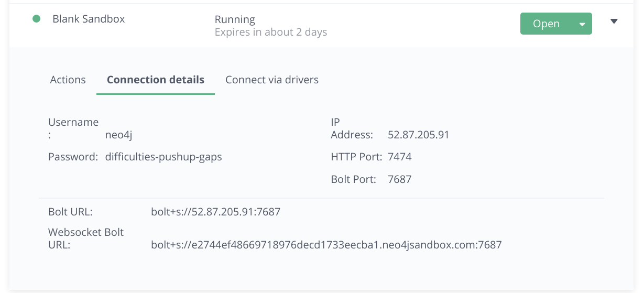Select the Connection details tab
The image size is (644, 293).
tap(156, 80)
